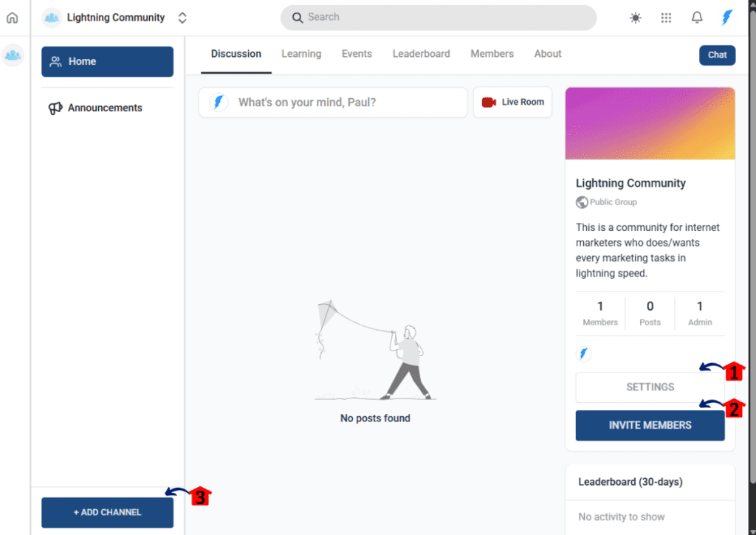Click the Invite Members button
Image resolution: width=756 pixels, height=535 pixels.
coord(649,425)
